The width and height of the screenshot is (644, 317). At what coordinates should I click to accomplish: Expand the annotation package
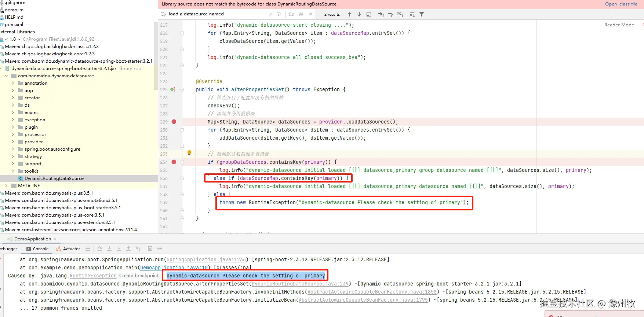pyautogui.click(x=13, y=83)
